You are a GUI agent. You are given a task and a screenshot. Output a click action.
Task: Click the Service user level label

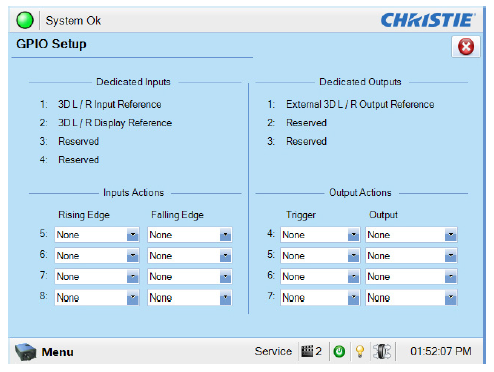[x=273, y=351]
